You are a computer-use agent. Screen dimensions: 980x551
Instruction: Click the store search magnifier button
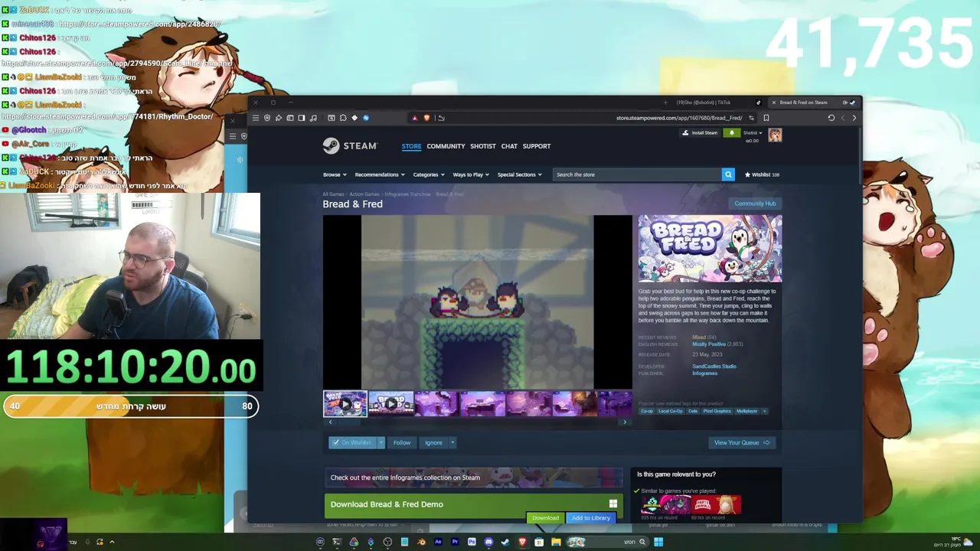click(728, 174)
